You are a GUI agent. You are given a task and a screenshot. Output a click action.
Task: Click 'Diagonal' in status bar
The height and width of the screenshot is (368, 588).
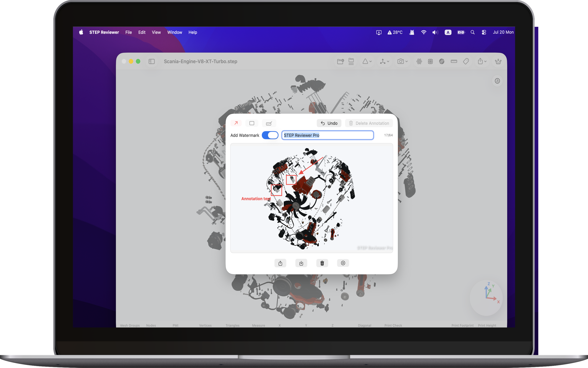(x=364, y=325)
